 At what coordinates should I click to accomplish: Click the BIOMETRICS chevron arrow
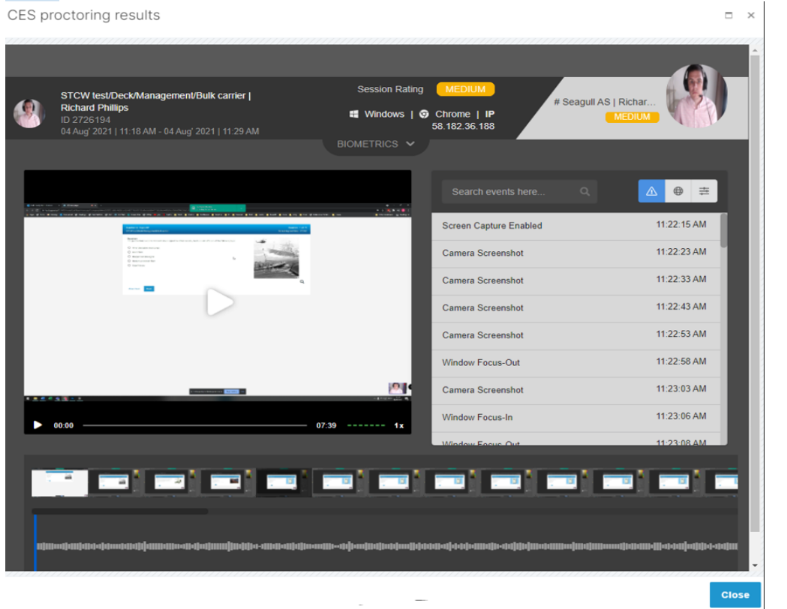tap(411, 144)
